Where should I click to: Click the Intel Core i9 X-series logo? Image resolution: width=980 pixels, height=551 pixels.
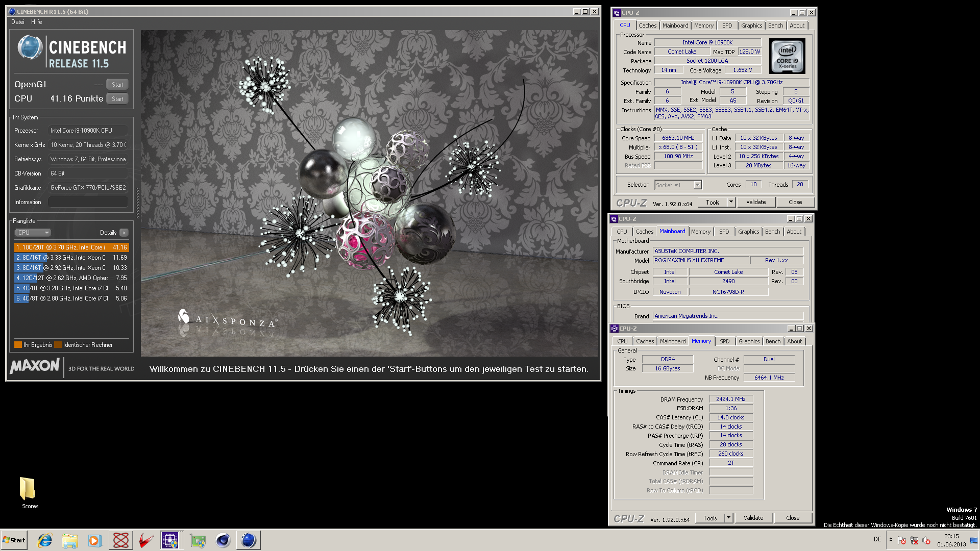pos(787,56)
